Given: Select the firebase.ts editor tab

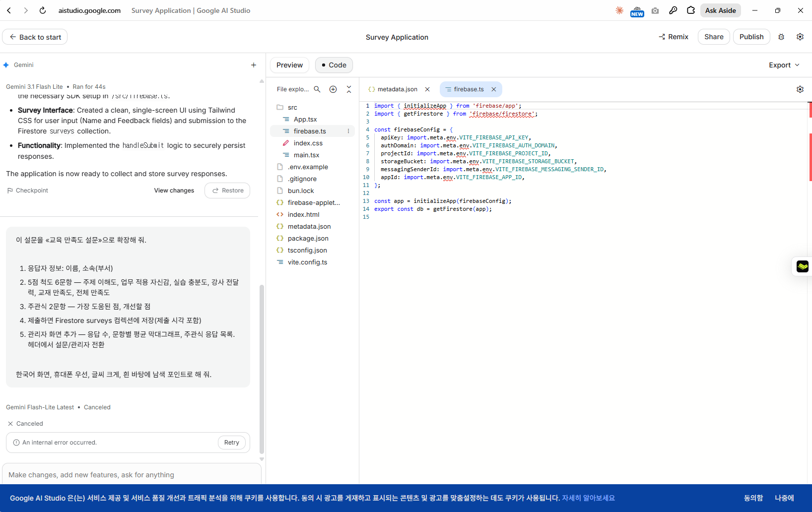Looking at the screenshot, I should (x=469, y=89).
